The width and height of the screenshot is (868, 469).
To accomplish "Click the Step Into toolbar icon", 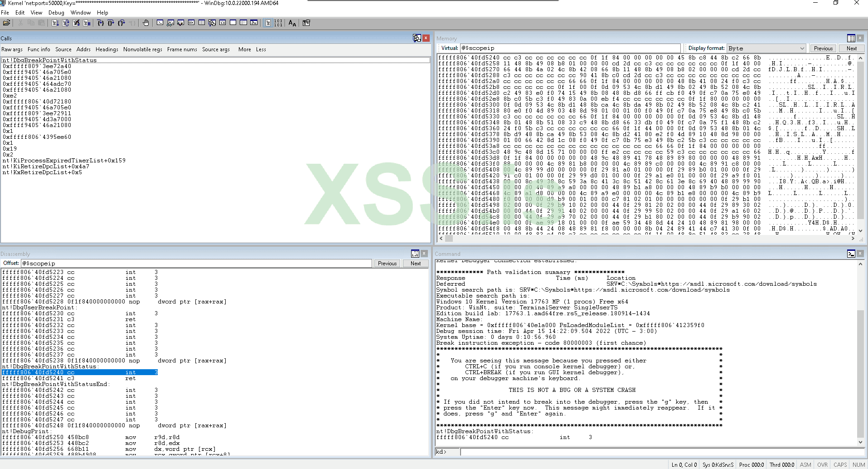I will click(101, 23).
